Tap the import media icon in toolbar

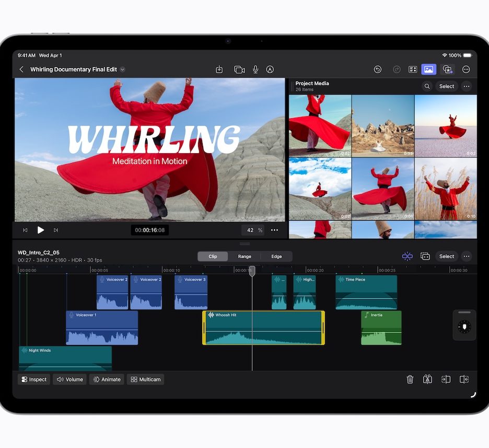pyautogui.click(x=219, y=70)
